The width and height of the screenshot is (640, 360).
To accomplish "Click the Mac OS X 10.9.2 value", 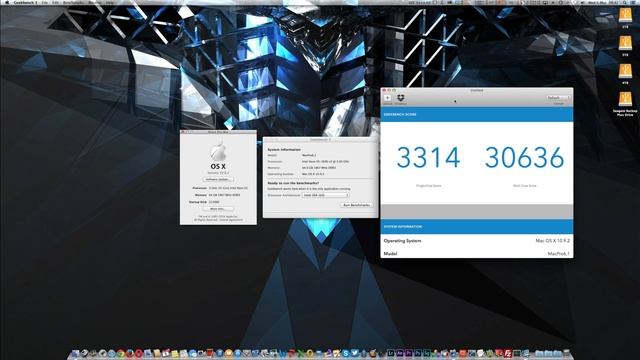I will coord(553,241).
